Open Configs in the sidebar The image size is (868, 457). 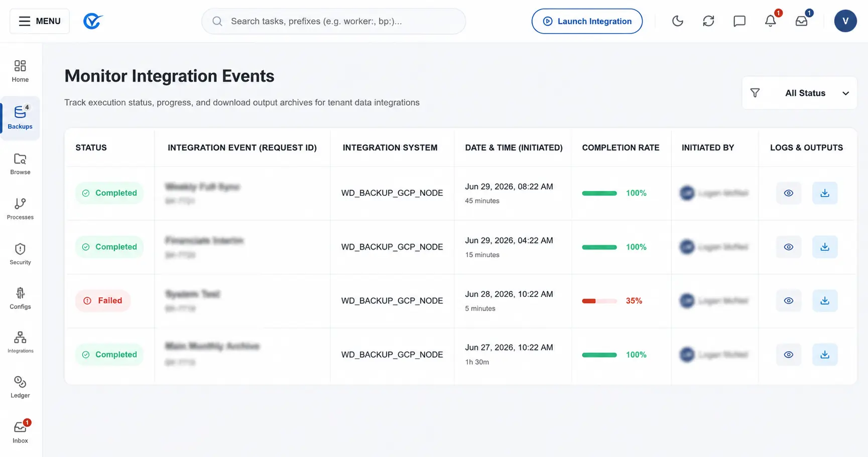coord(20,298)
